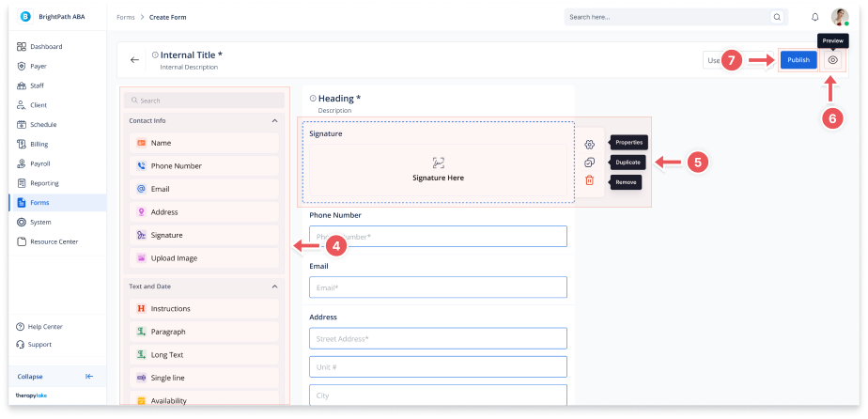Edit the Internal Description text
The width and height of the screenshot is (868, 419).
click(189, 67)
